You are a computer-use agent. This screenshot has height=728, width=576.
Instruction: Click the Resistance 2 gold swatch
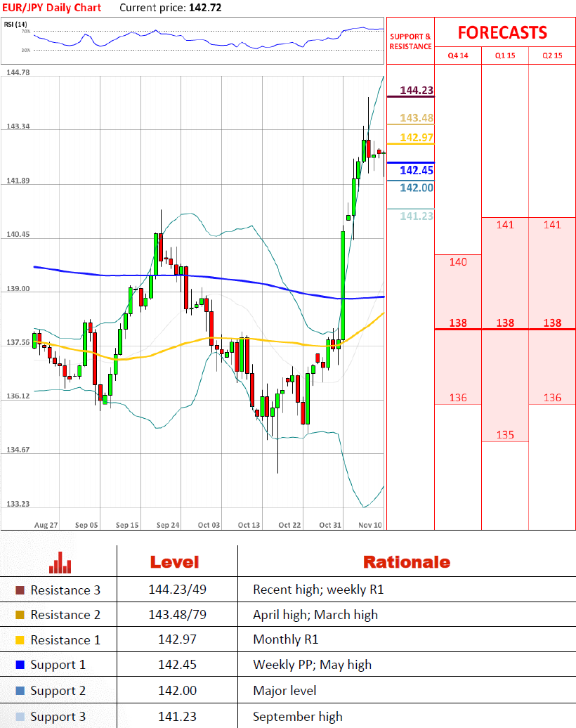coord(20,615)
